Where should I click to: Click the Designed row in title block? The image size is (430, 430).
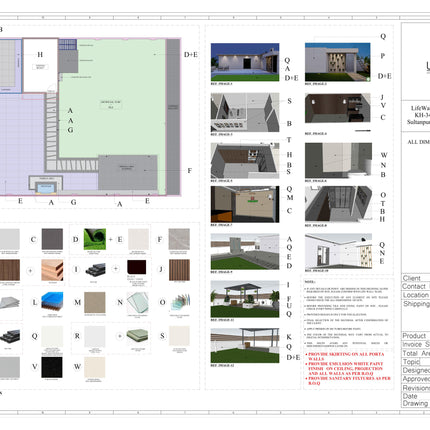coord(416,370)
